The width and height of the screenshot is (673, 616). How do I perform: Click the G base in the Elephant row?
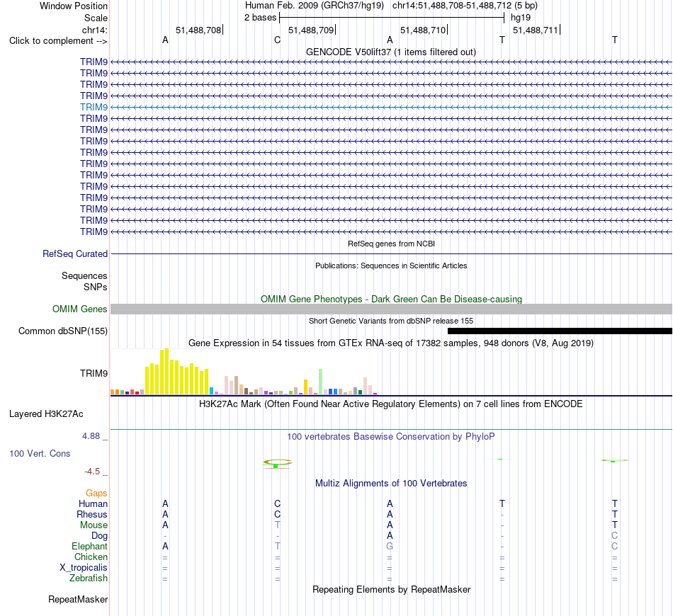tap(390, 546)
